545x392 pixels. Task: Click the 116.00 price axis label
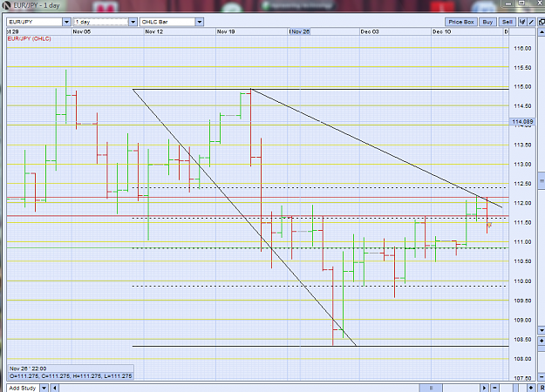point(522,48)
